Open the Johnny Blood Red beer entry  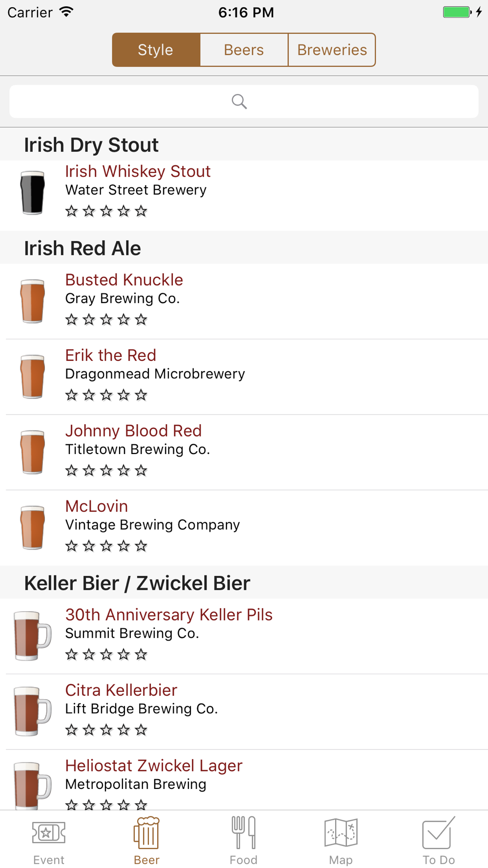click(x=244, y=453)
